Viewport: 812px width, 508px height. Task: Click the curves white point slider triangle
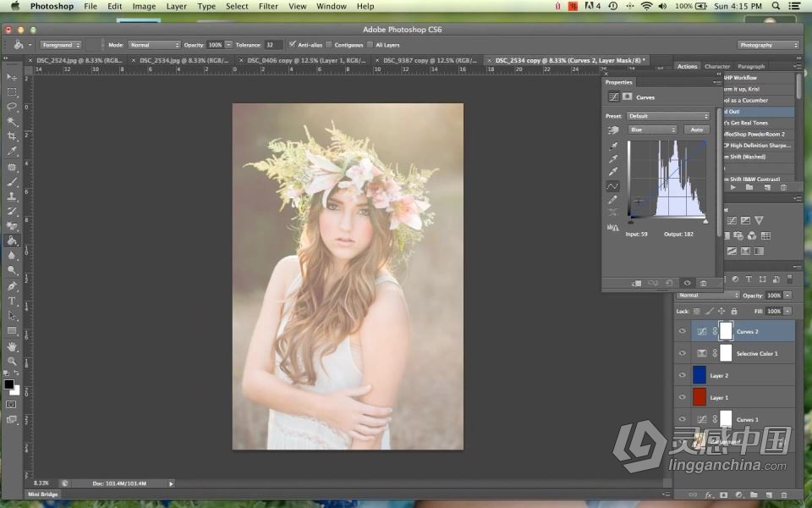(705, 221)
